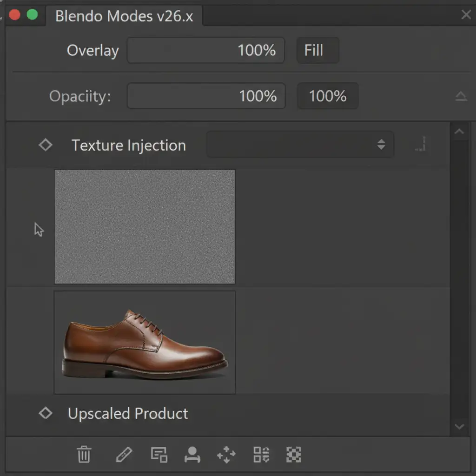Screen dimensions: 476x476
Task: Click the person mask icon
Action: 192,454
